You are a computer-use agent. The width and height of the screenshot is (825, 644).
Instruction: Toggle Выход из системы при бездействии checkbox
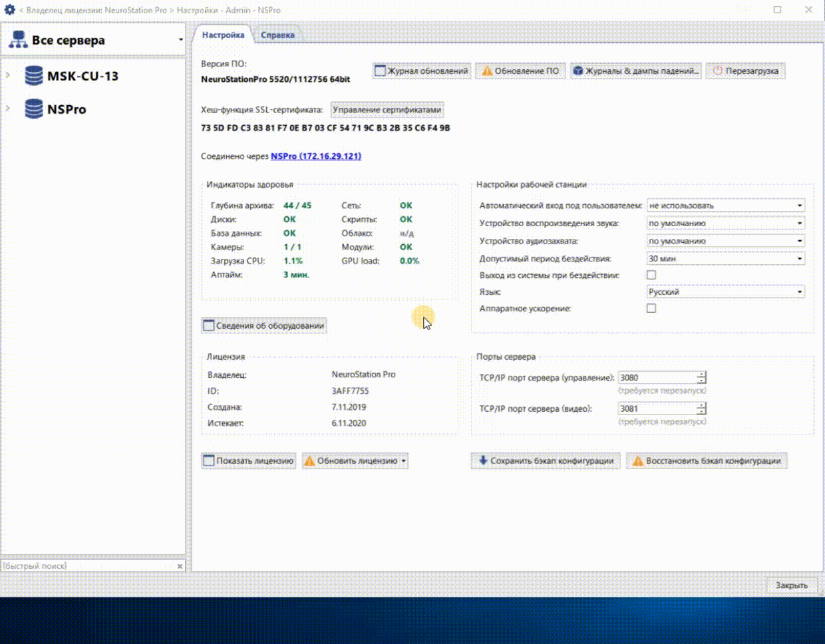pos(651,275)
